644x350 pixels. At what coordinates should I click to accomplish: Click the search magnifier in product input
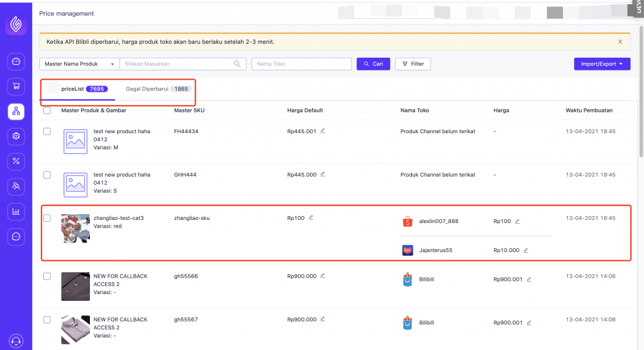point(237,64)
